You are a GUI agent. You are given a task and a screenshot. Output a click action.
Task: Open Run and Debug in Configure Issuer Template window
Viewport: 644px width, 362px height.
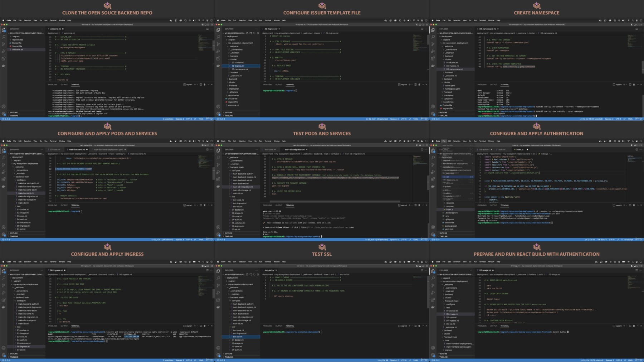pos(218,51)
